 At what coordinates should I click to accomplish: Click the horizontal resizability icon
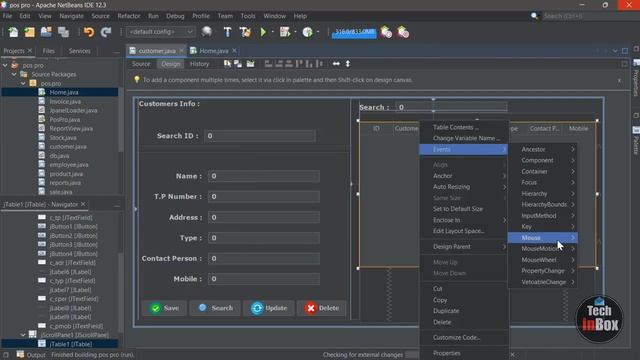[x=336, y=64]
